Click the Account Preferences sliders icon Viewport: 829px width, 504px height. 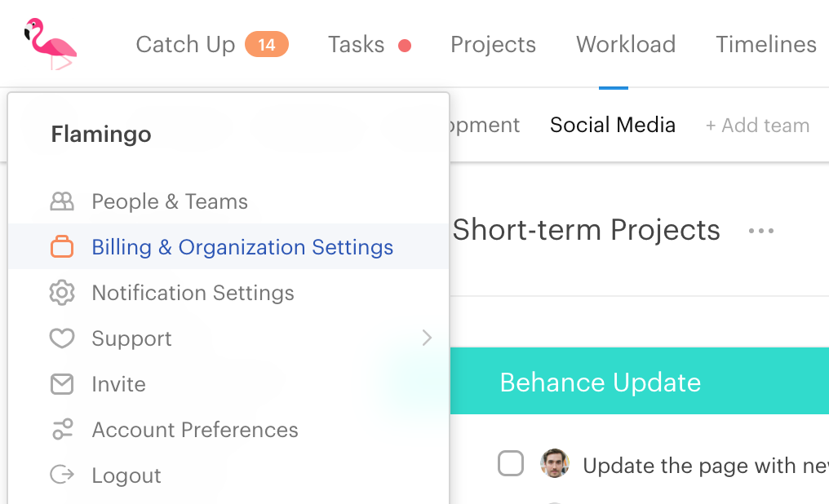pyautogui.click(x=62, y=430)
